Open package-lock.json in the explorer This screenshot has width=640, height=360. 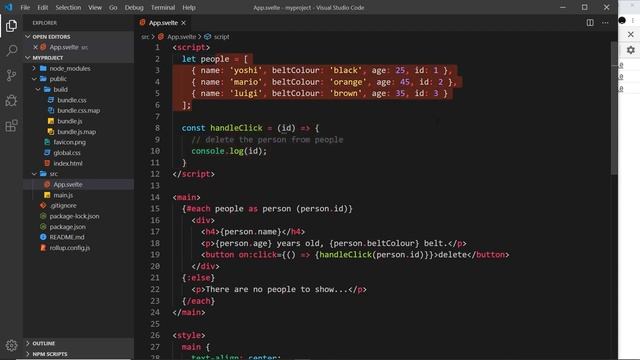click(74, 216)
